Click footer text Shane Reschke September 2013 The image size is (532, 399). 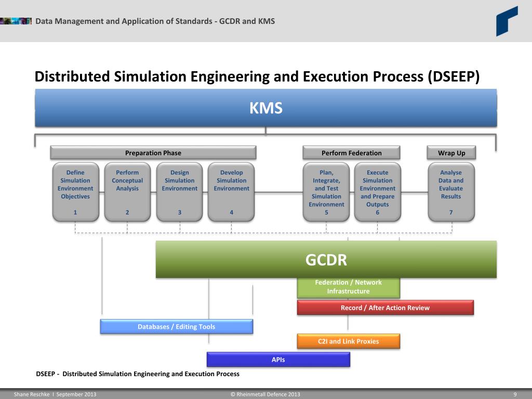[55, 394]
